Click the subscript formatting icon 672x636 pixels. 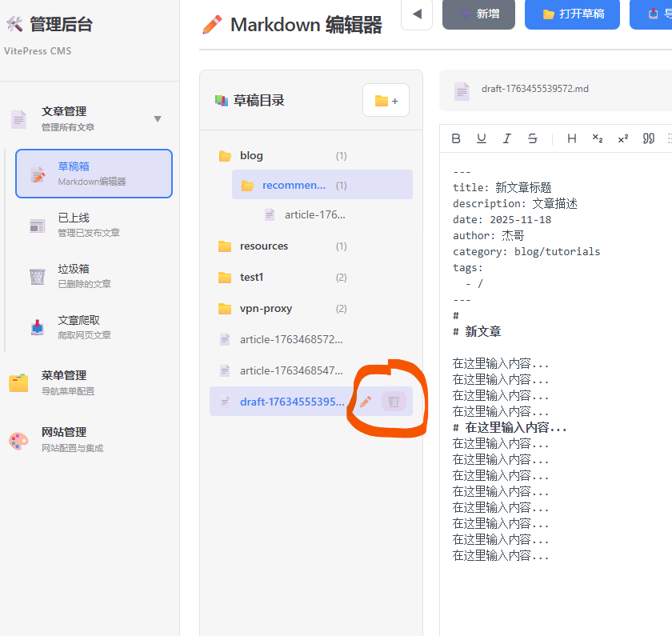pos(597,138)
